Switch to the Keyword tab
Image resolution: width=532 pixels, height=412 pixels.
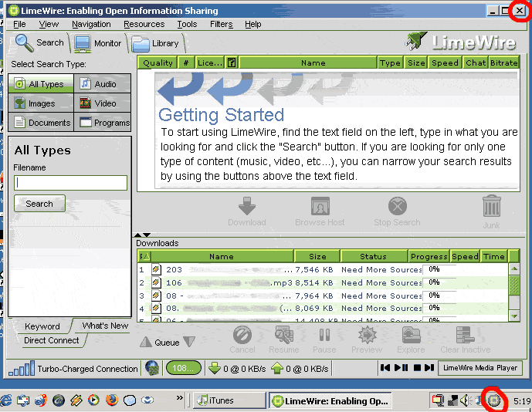(x=42, y=326)
